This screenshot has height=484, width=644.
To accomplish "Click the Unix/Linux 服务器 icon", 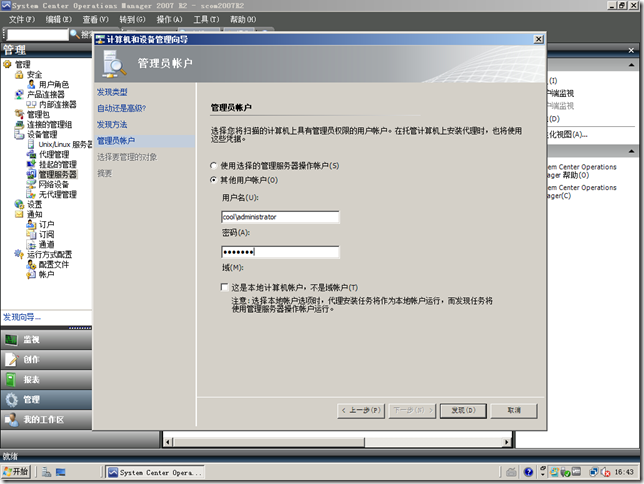I will point(31,144).
